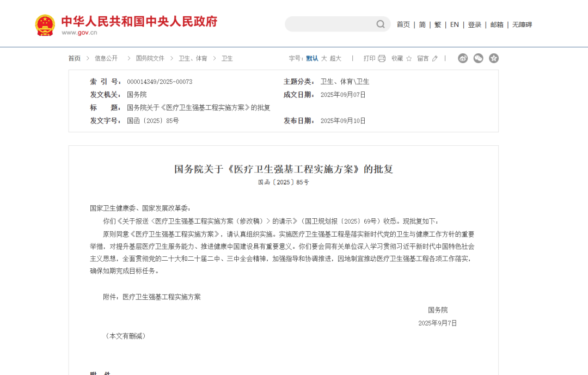This screenshot has height=375, width=588.
Task: Expand the 繁 traditional Chinese option
Action: (437, 24)
